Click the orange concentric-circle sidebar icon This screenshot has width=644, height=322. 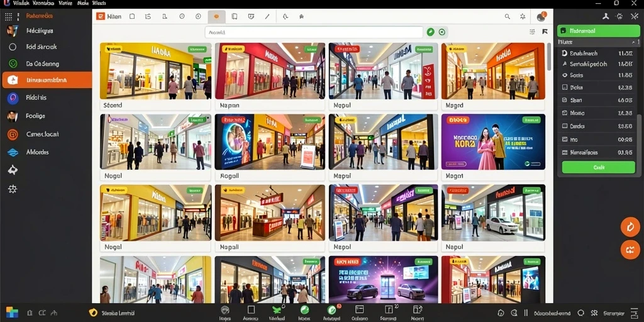[13, 135]
